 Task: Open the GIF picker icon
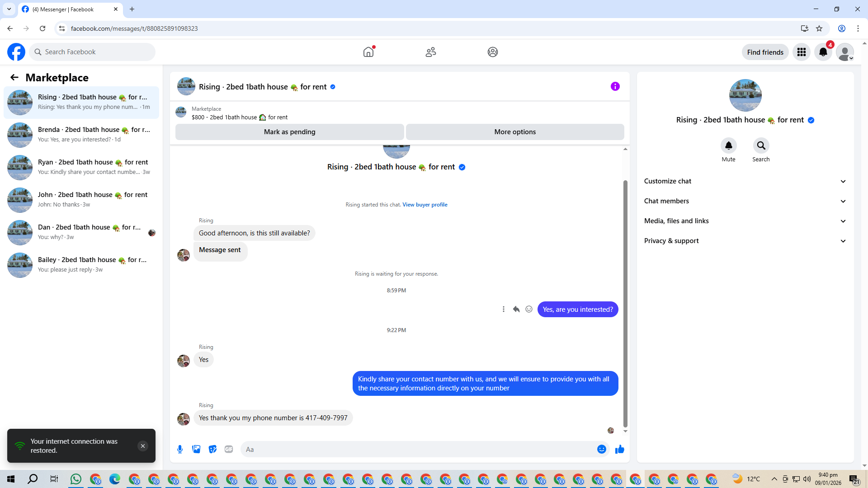point(229,449)
